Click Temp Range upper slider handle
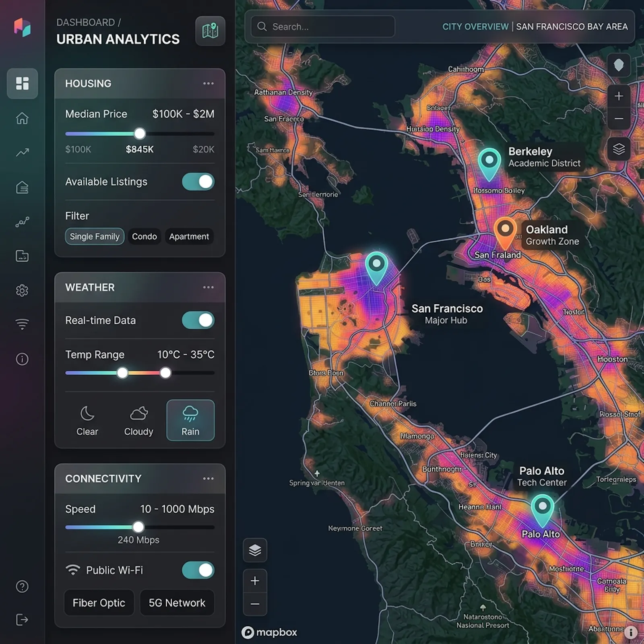 click(x=165, y=373)
